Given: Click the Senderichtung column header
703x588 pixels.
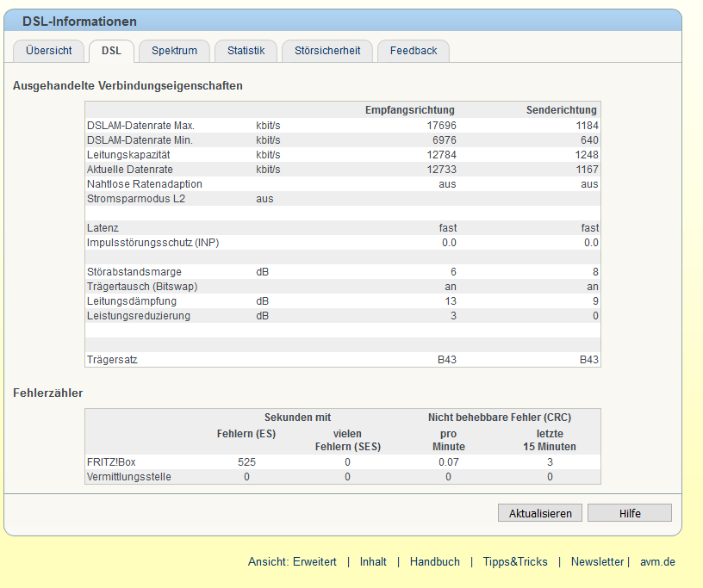Looking at the screenshot, I should pyautogui.click(x=562, y=110).
